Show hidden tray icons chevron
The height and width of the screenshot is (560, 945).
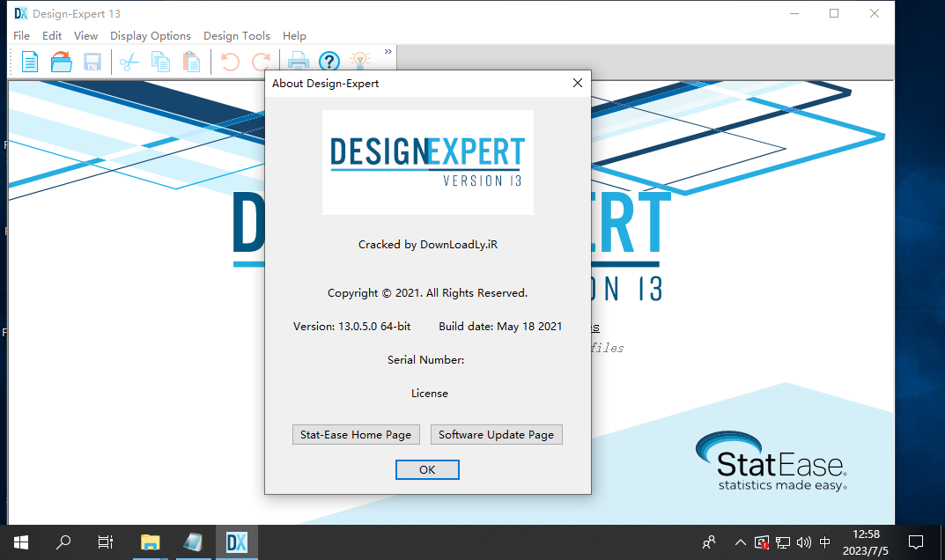(x=740, y=542)
